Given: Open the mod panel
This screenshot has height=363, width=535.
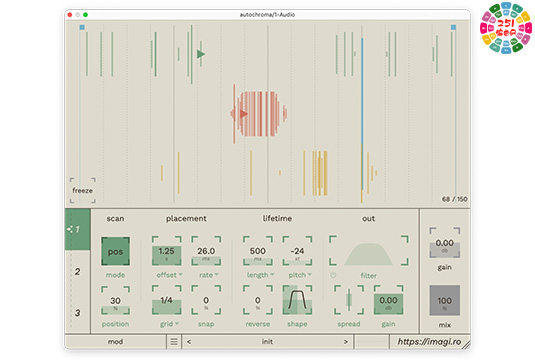Looking at the screenshot, I should pyautogui.click(x=115, y=342).
